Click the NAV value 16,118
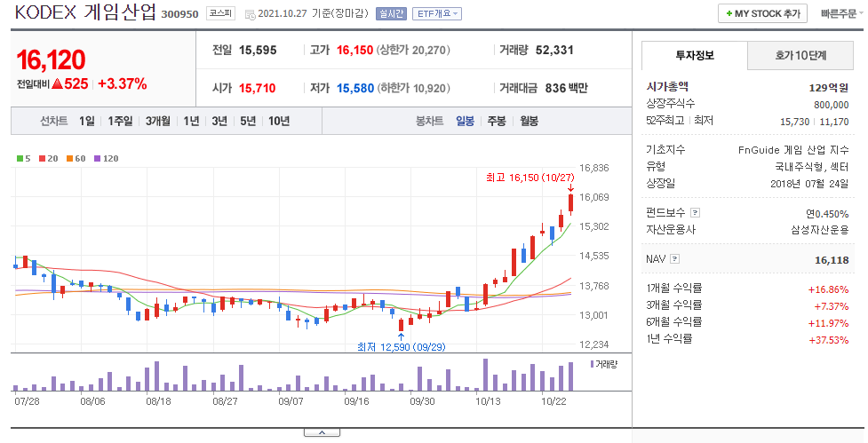868x443 pixels. (832, 260)
